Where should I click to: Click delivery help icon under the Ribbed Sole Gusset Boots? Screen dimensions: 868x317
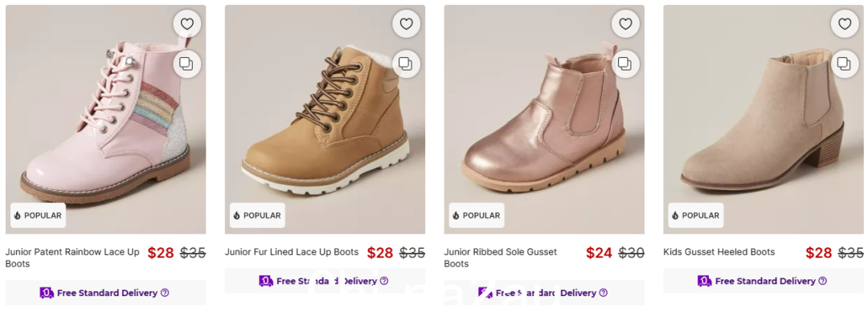(604, 293)
